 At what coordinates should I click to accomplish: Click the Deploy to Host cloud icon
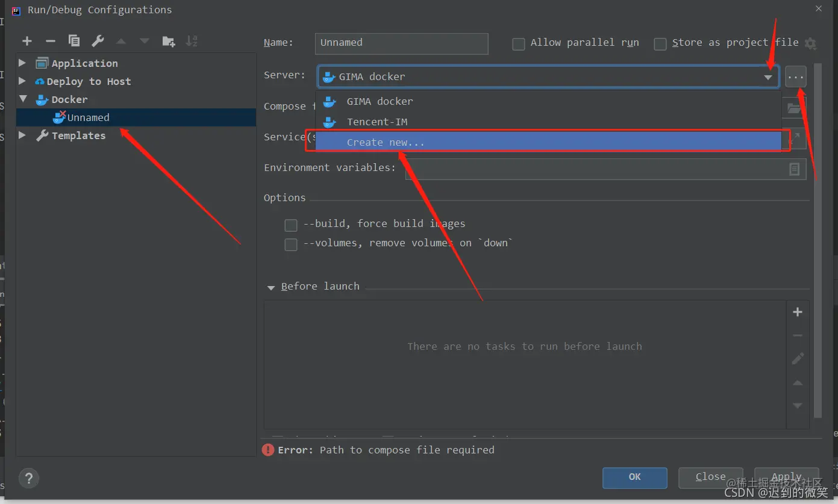[x=40, y=81]
